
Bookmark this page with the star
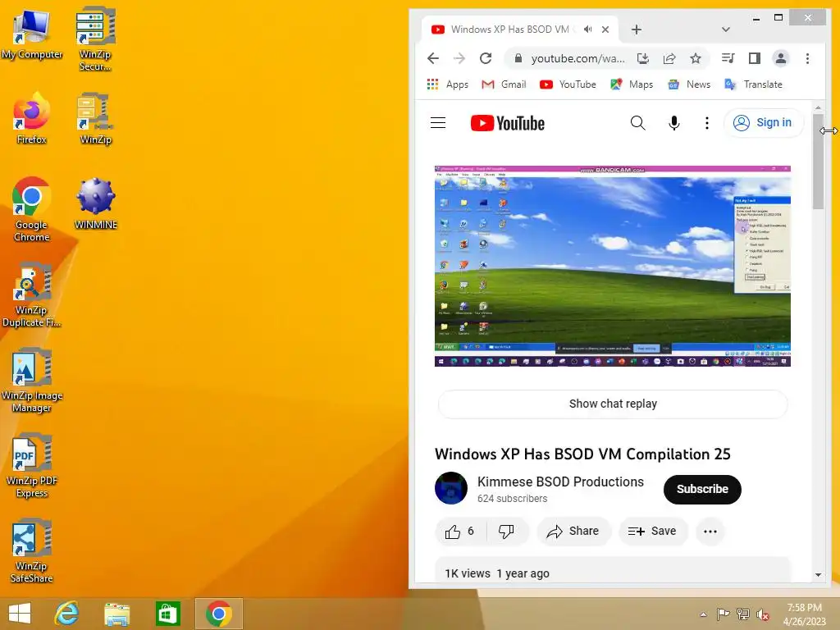pyautogui.click(x=696, y=58)
